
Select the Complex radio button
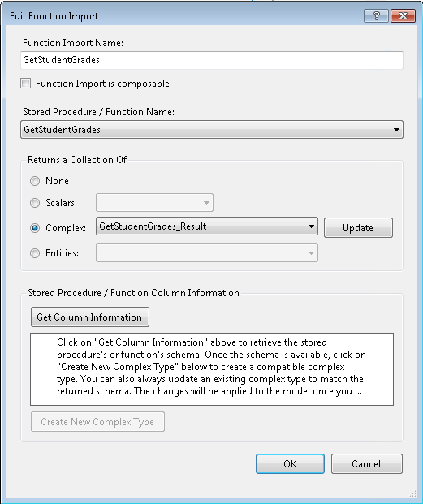[x=35, y=228]
